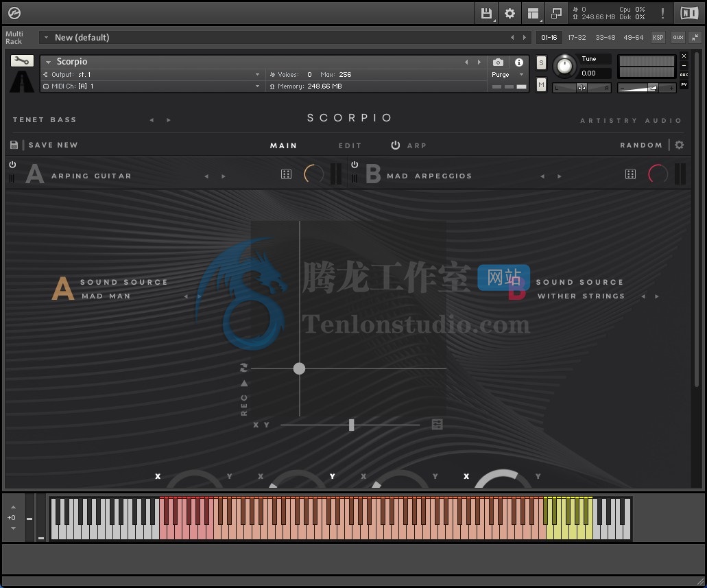Click the XY horizontal slider
The height and width of the screenshot is (588, 707).
click(350, 425)
